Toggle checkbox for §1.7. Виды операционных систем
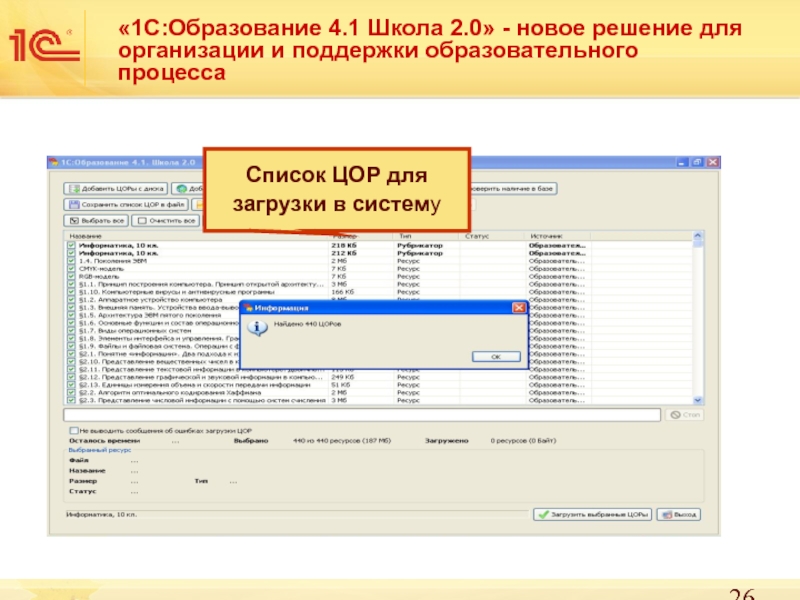The height and width of the screenshot is (600, 800). coord(71,330)
